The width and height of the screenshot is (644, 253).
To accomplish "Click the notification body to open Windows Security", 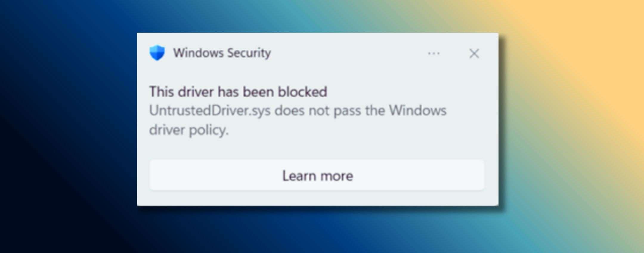I will pos(298,119).
